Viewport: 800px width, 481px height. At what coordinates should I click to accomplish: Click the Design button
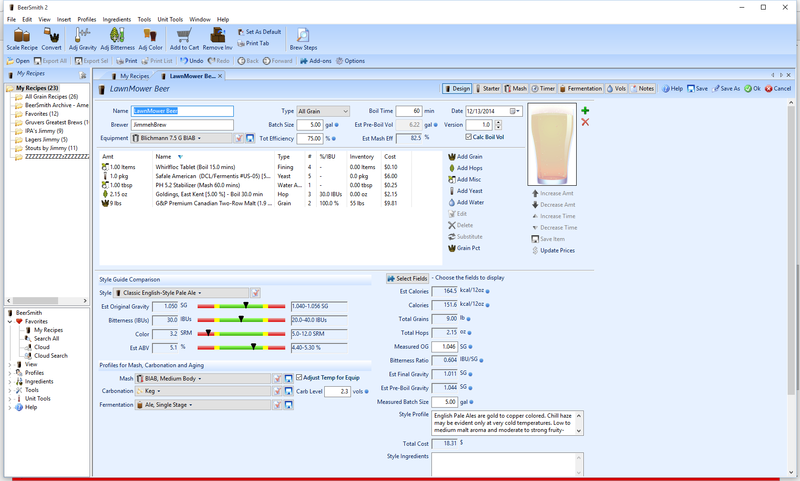pyautogui.click(x=457, y=88)
